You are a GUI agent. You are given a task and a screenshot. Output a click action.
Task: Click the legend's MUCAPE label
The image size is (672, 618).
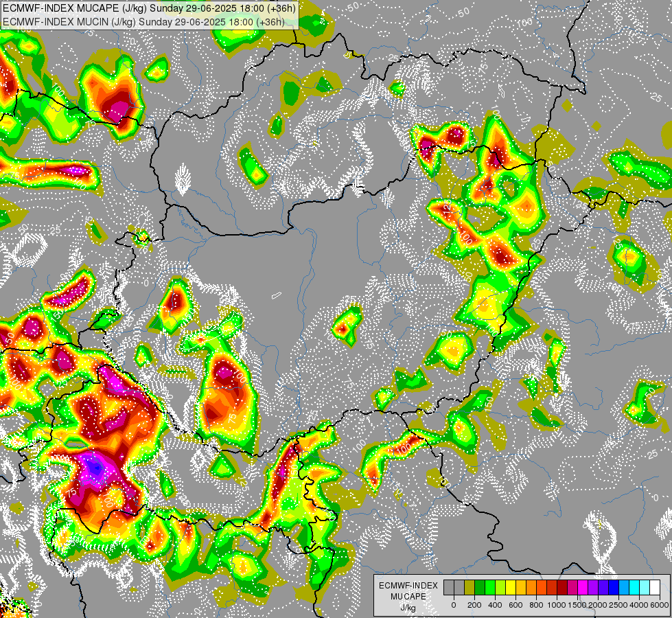pyautogui.click(x=408, y=597)
